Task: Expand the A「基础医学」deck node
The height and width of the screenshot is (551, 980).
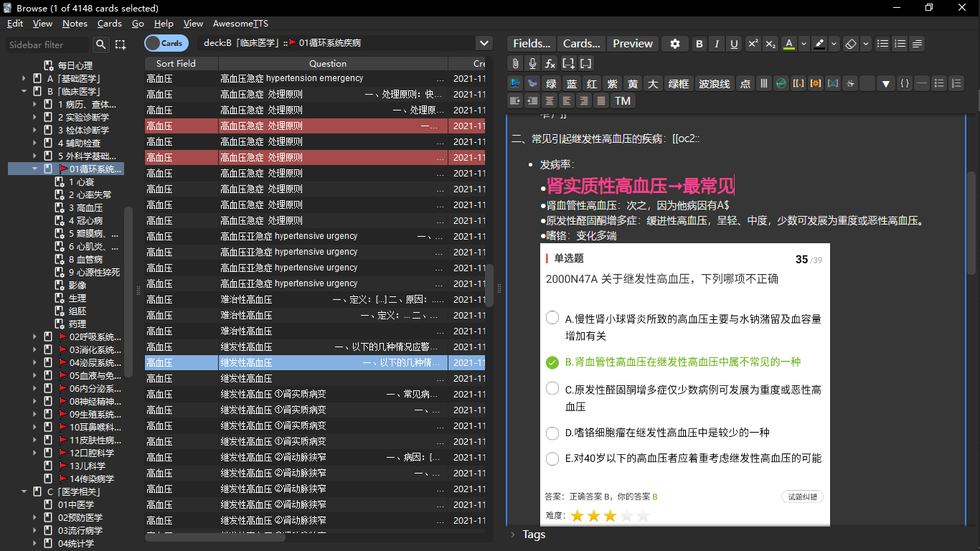Action: click(23, 79)
